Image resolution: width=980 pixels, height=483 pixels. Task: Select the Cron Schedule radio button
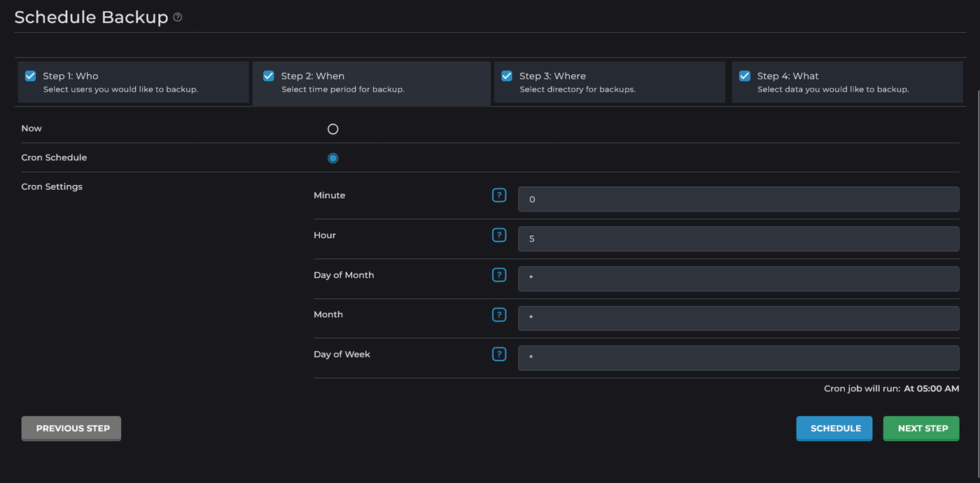coord(332,157)
